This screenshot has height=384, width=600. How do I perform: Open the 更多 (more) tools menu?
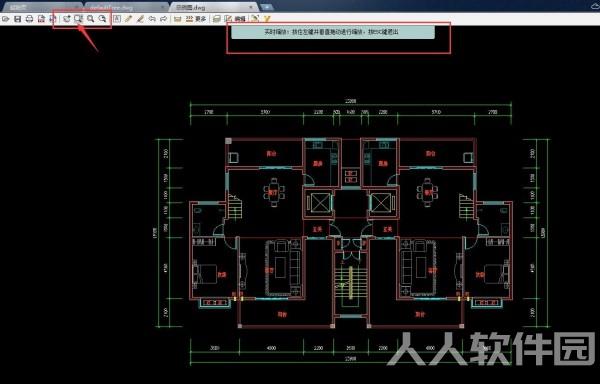(196, 19)
